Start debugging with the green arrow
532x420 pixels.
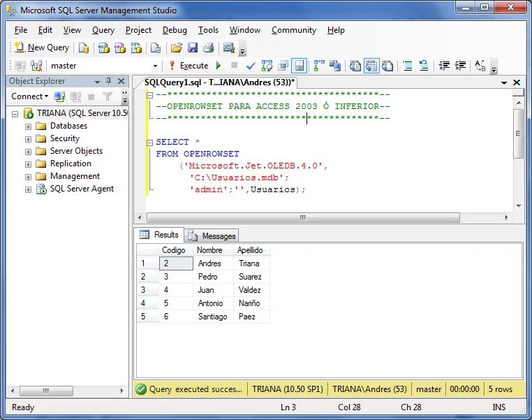point(219,65)
